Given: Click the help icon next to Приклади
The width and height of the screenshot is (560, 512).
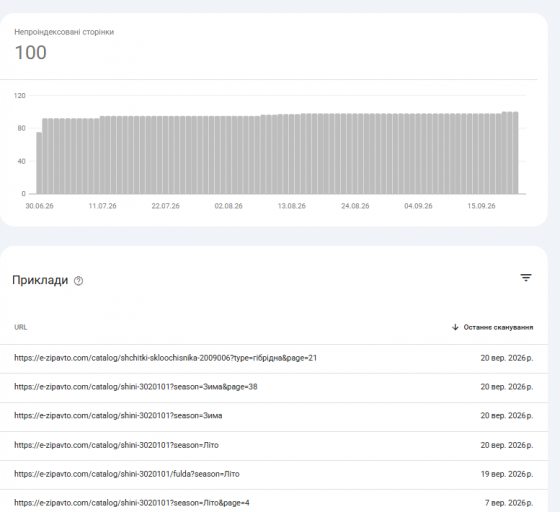Looking at the screenshot, I should pos(78,281).
